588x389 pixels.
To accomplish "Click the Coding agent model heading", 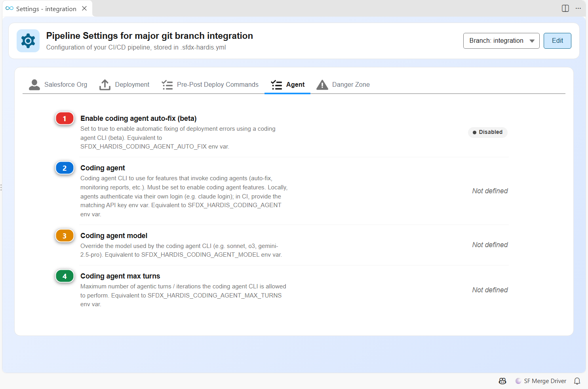I will [114, 236].
